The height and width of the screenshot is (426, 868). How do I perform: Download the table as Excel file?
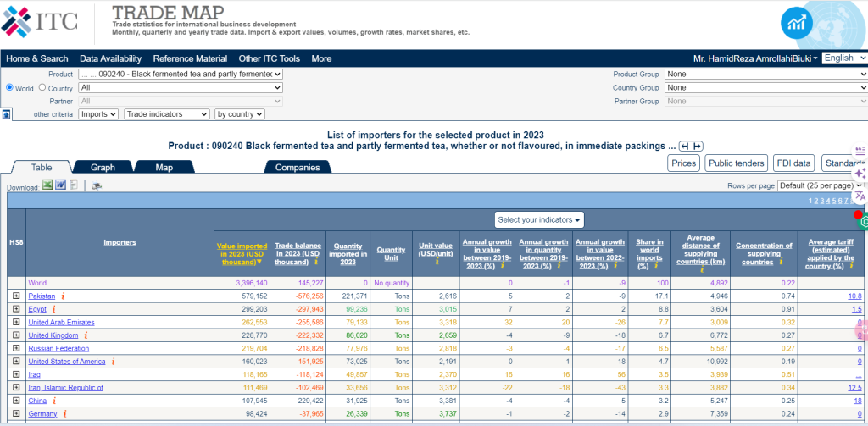click(47, 185)
